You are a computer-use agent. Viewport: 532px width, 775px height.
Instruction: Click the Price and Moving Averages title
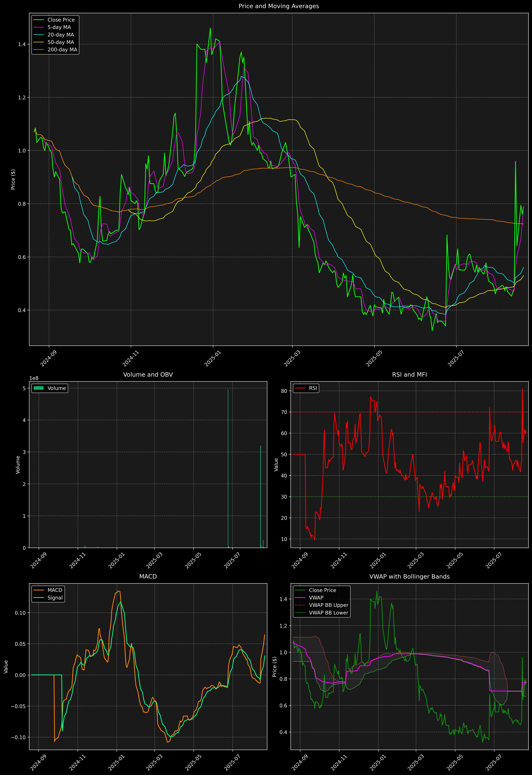click(x=279, y=6)
